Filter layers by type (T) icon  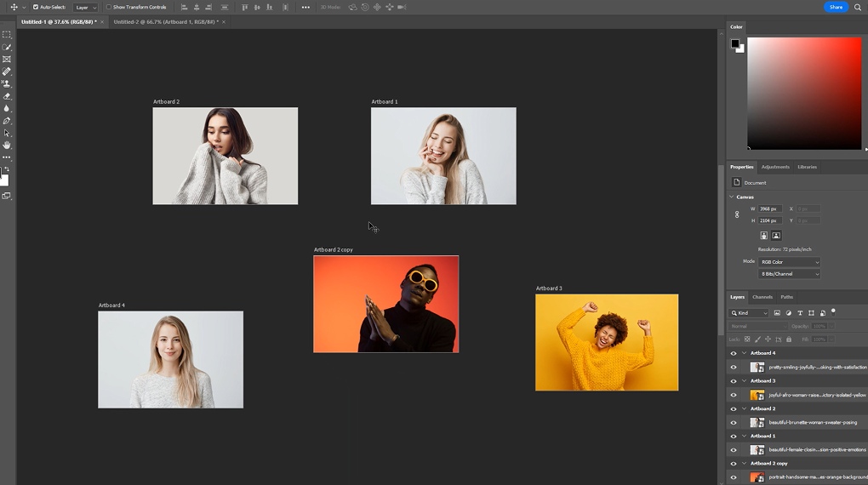pos(800,313)
